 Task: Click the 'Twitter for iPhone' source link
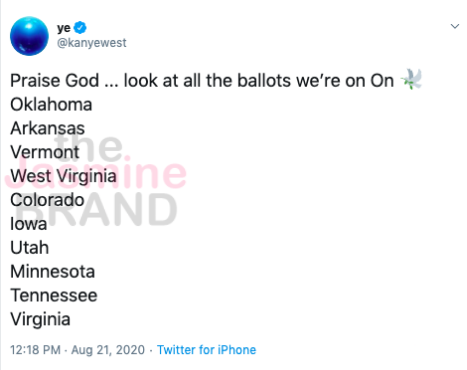pyautogui.click(x=206, y=350)
